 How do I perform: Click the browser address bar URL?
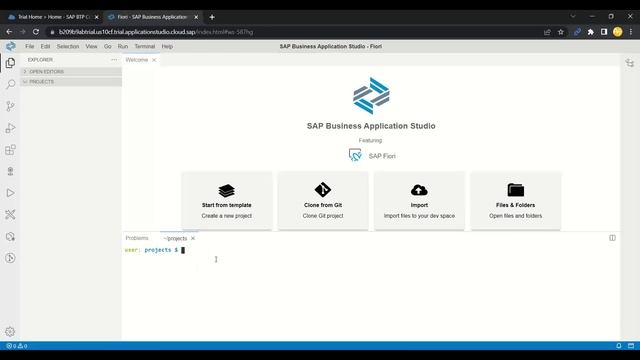tap(156, 32)
